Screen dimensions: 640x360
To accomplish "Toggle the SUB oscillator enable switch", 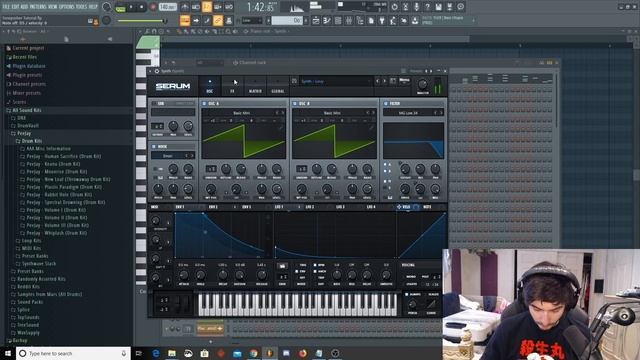I will pos(154,104).
